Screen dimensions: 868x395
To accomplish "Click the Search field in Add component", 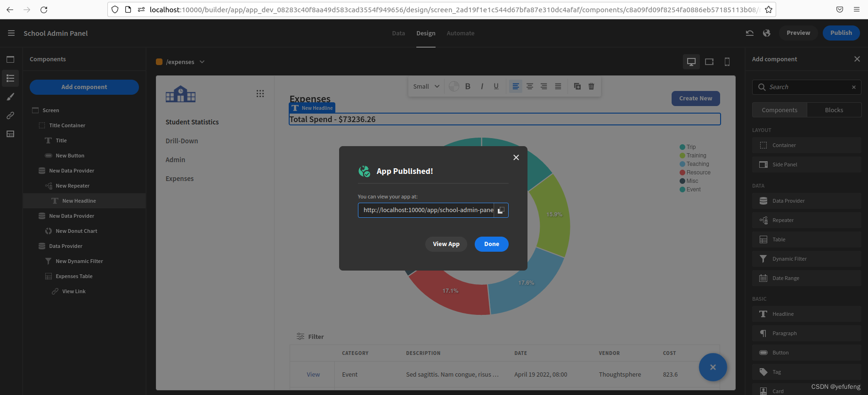I will [x=807, y=87].
